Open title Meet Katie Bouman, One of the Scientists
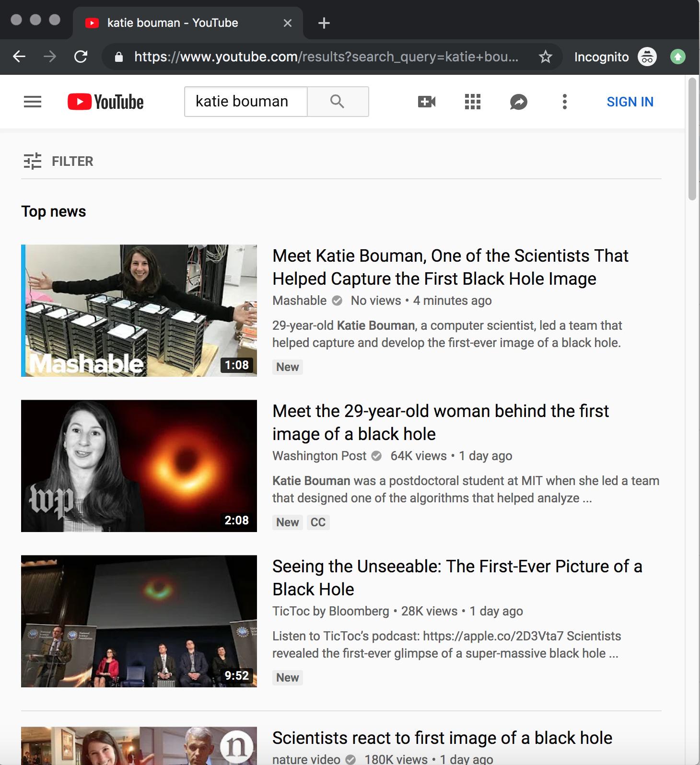The image size is (700, 765). [450, 267]
